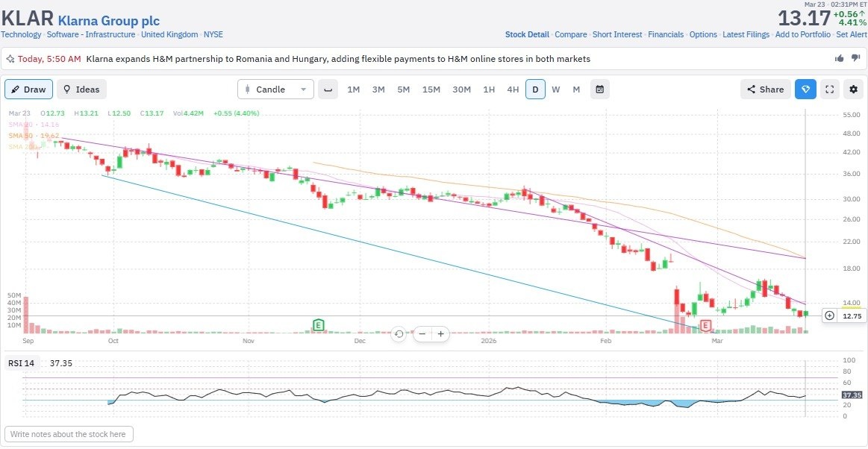
Task: Open the Options page
Action: [703, 34]
